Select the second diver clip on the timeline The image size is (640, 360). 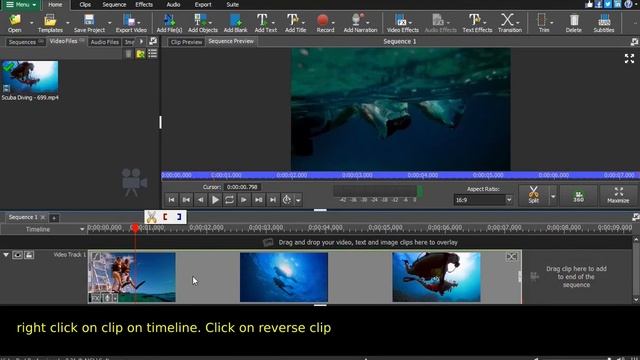pyautogui.click(x=284, y=277)
